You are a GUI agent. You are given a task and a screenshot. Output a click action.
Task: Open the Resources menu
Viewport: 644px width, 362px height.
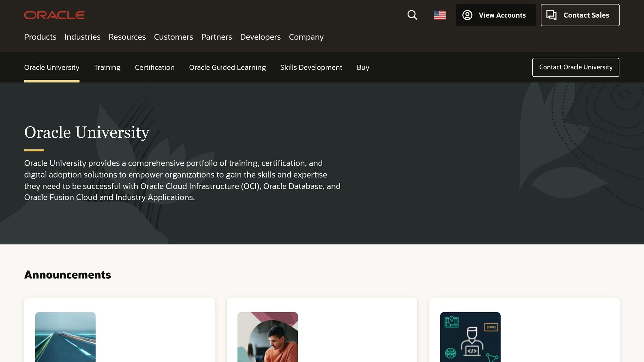[127, 37]
